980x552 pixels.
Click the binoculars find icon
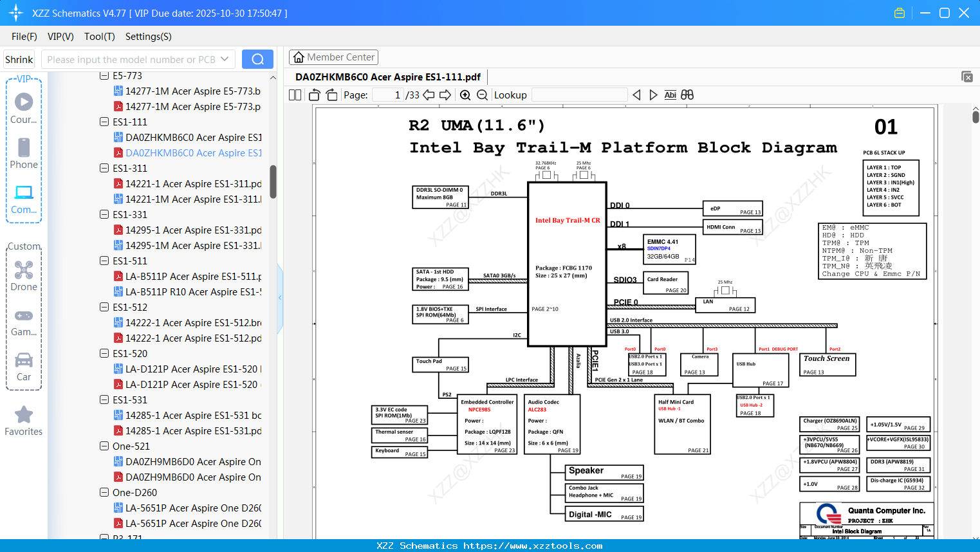(687, 95)
